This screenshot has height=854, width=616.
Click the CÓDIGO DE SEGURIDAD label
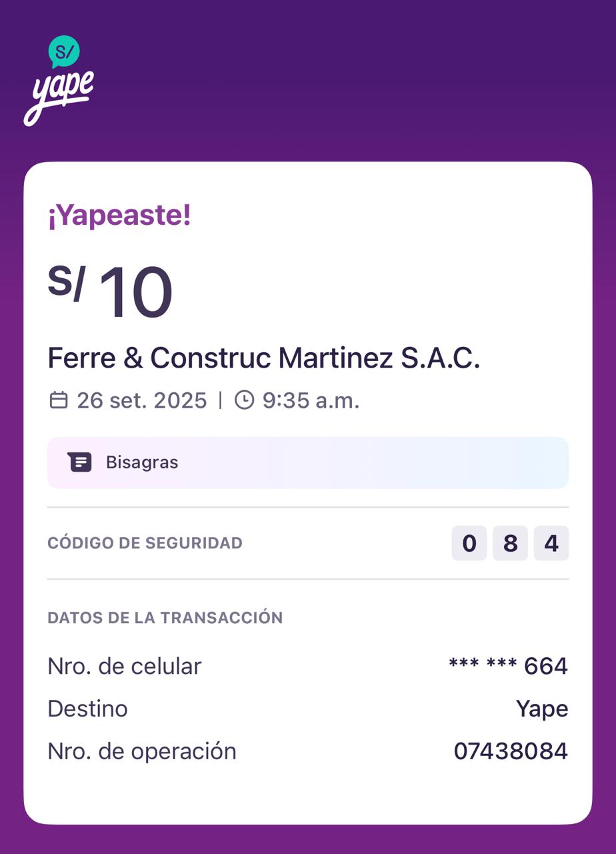[x=145, y=543]
